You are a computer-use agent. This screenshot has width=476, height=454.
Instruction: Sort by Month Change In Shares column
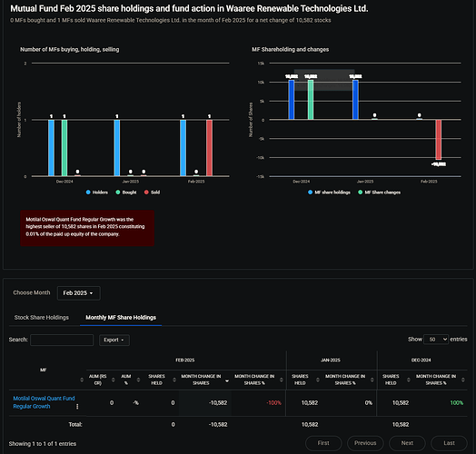(227, 380)
